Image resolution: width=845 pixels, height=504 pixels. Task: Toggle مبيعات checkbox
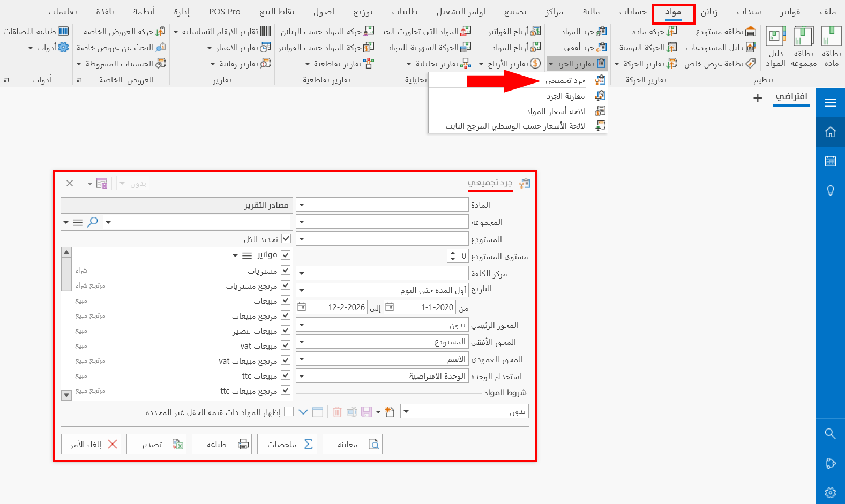click(x=286, y=300)
